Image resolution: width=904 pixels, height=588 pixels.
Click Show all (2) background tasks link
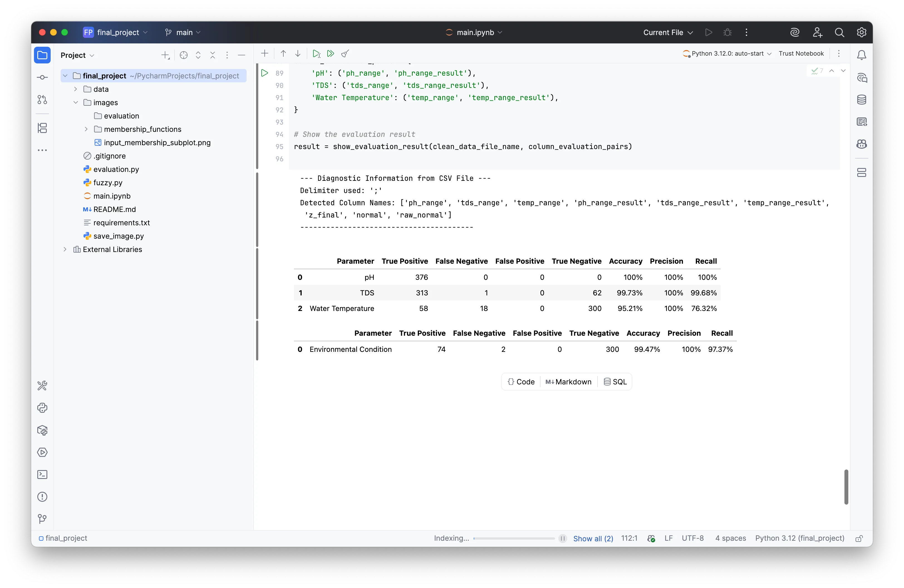pyautogui.click(x=593, y=539)
